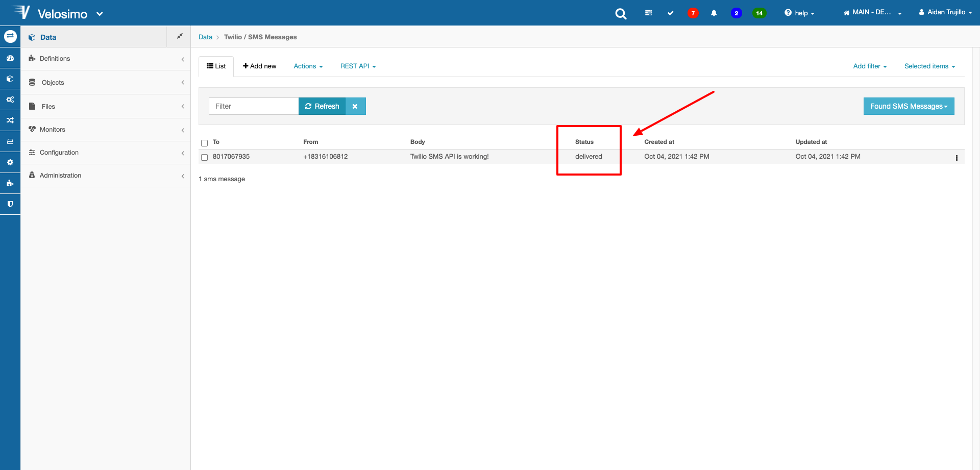Click the shield security sidebar icon

coord(10,204)
